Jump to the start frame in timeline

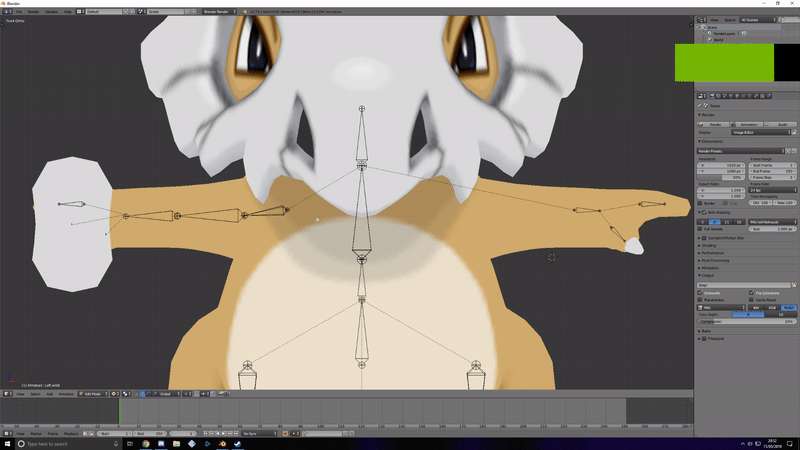(x=205, y=433)
